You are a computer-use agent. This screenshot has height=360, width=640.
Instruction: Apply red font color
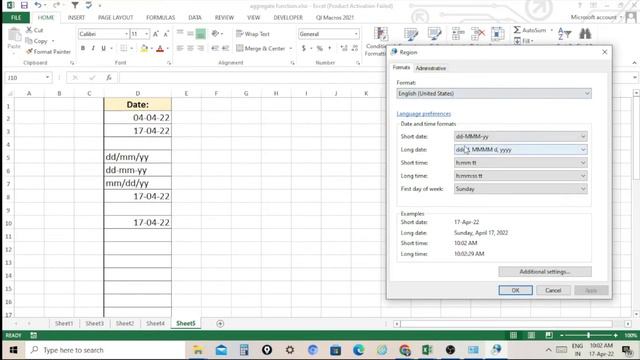pyautogui.click(x=160, y=49)
